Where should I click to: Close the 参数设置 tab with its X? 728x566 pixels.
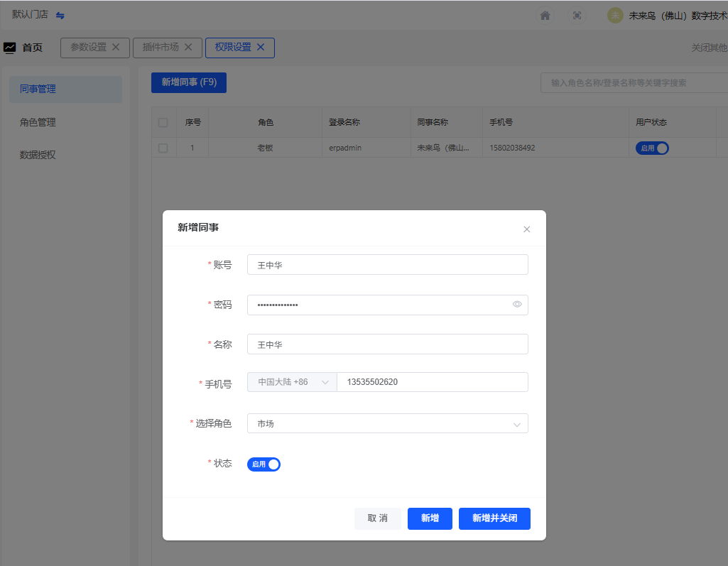tap(116, 47)
